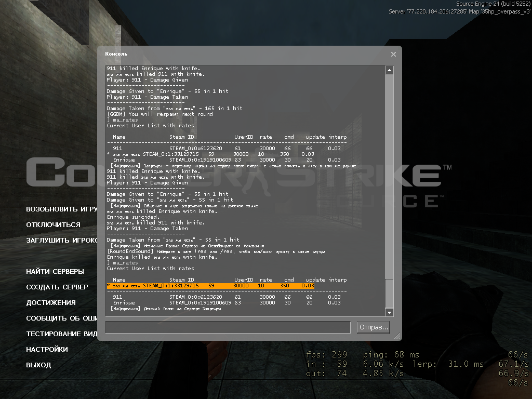Close the Консоль window
532x399 pixels.
(x=393, y=54)
